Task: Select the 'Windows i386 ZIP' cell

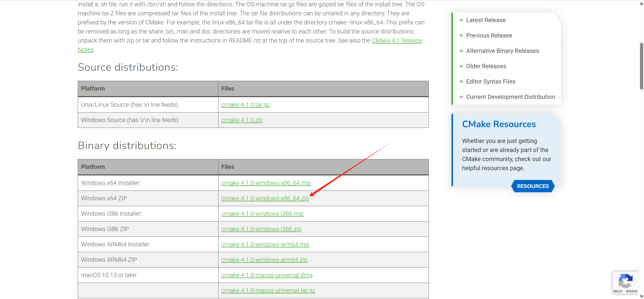Action: click(148, 229)
